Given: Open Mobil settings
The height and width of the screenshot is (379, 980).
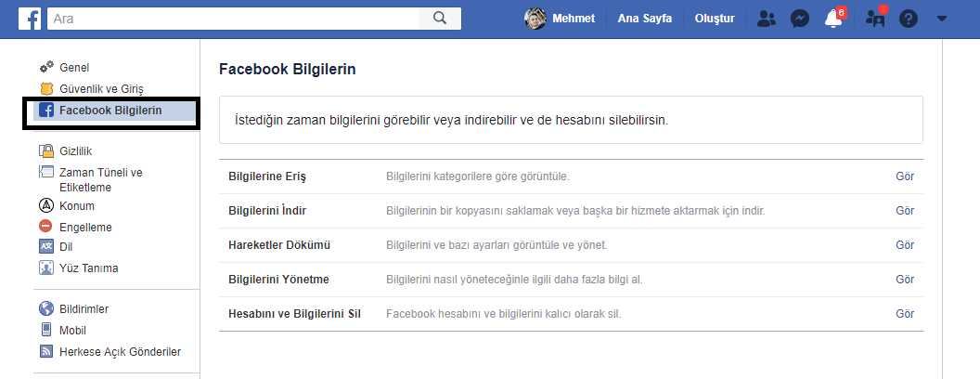Looking at the screenshot, I should tap(72, 330).
